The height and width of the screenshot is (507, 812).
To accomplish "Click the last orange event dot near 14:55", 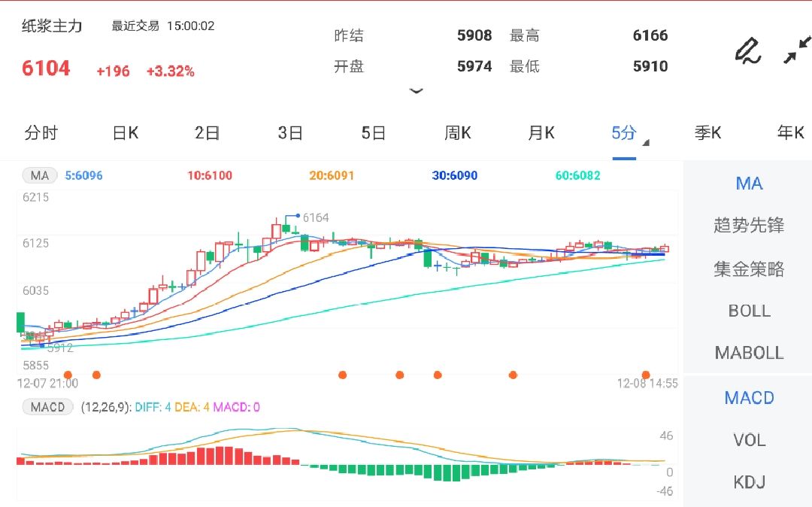I will pyautogui.click(x=646, y=375).
